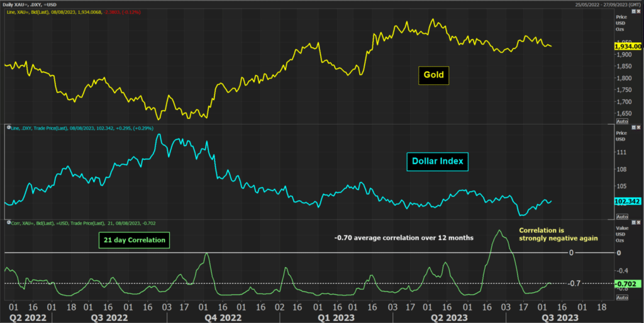Click the 108 tick on Dollar Index axis
This screenshot has width=644, height=323.
coord(621,169)
